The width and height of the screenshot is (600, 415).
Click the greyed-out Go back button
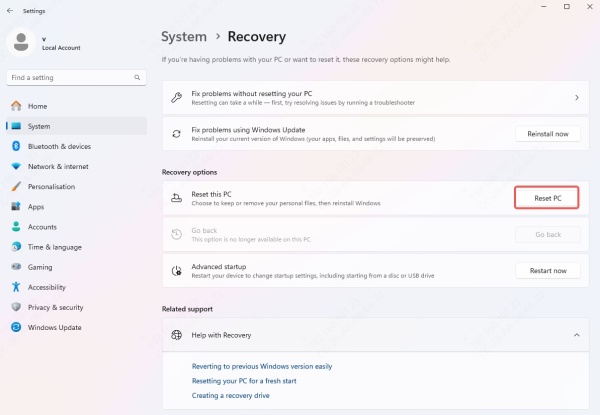pos(548,234)
